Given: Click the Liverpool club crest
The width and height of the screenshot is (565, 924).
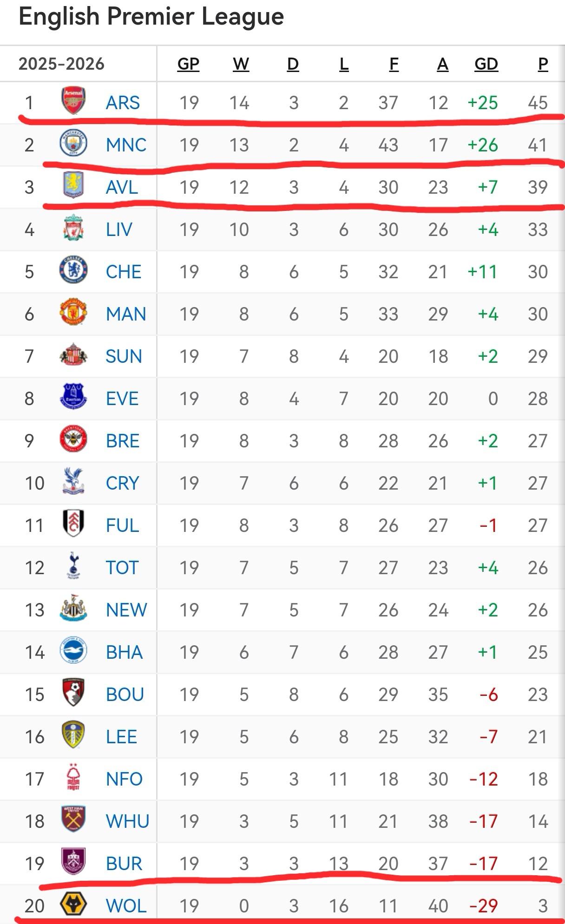Looking at the screenshot, I should [73, 228].
